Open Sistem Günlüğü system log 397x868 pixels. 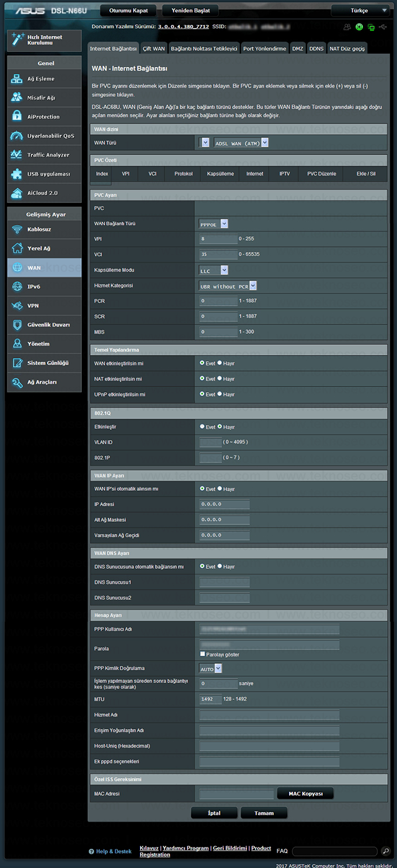click(x=44, y=363)
